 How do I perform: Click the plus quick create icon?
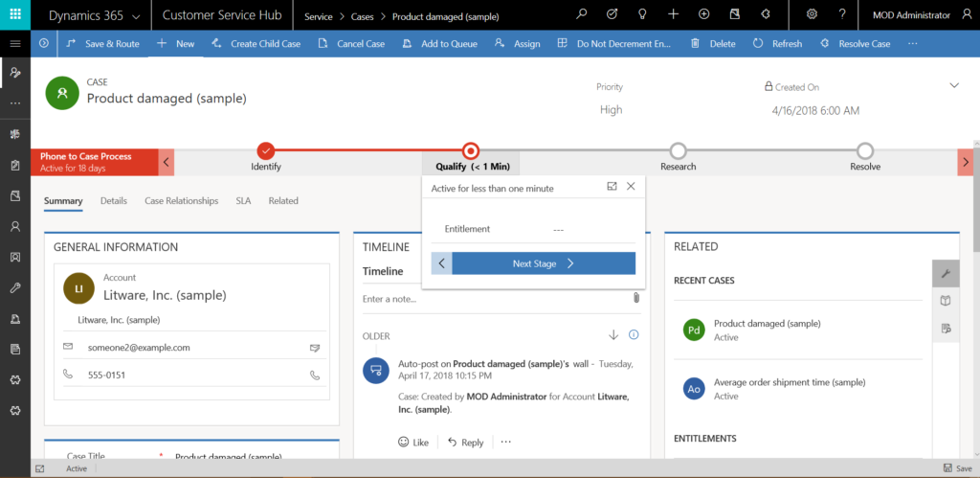tap(673, 14)
